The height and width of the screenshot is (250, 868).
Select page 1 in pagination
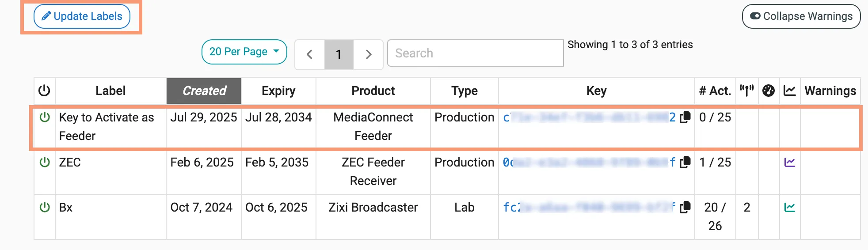[x=339, y=54]
